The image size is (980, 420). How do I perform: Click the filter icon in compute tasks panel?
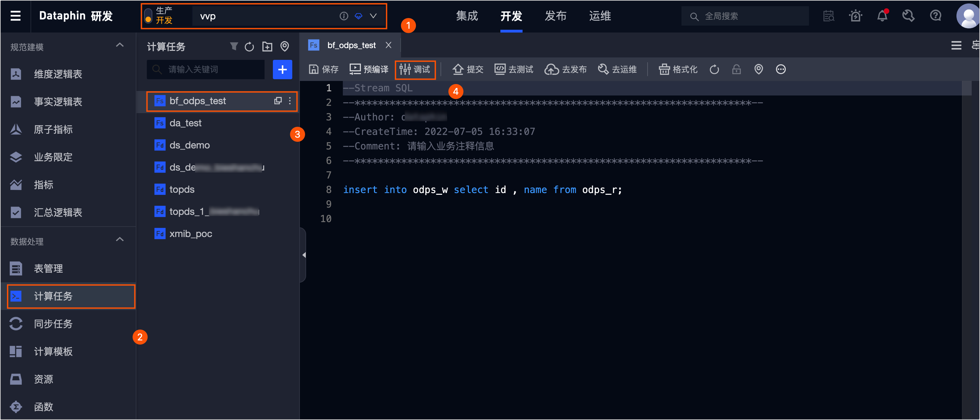click(234, 46)
